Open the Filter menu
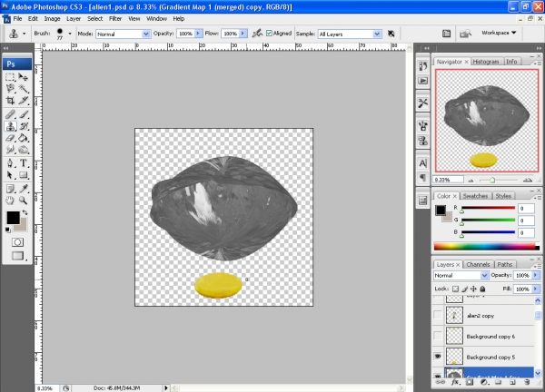The image size is (545, 392). (115, 19)
